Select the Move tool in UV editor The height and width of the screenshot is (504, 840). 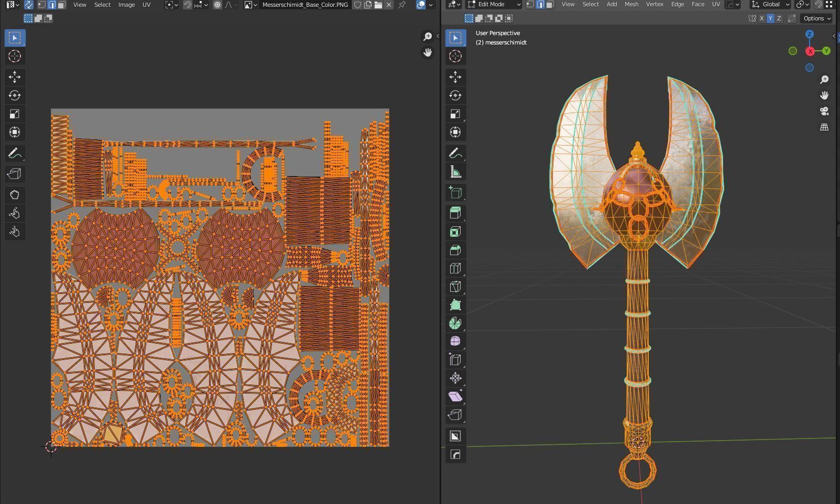(14, 77)
